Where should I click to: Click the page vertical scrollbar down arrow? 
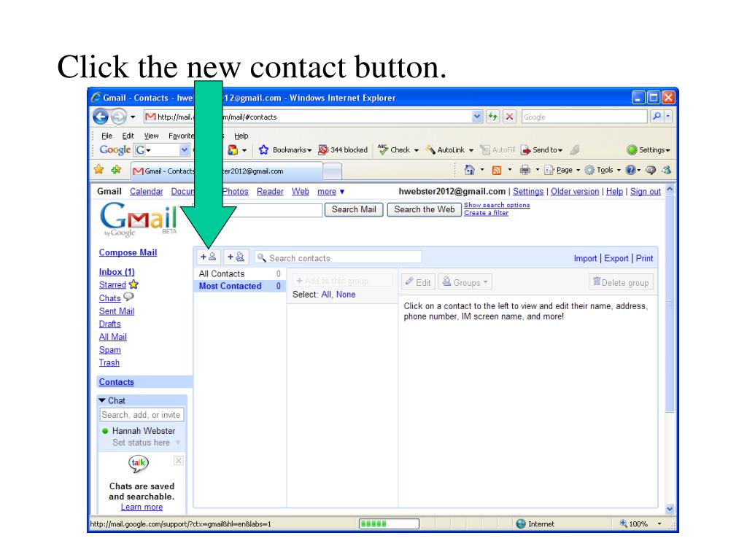[x=670, y=508]
